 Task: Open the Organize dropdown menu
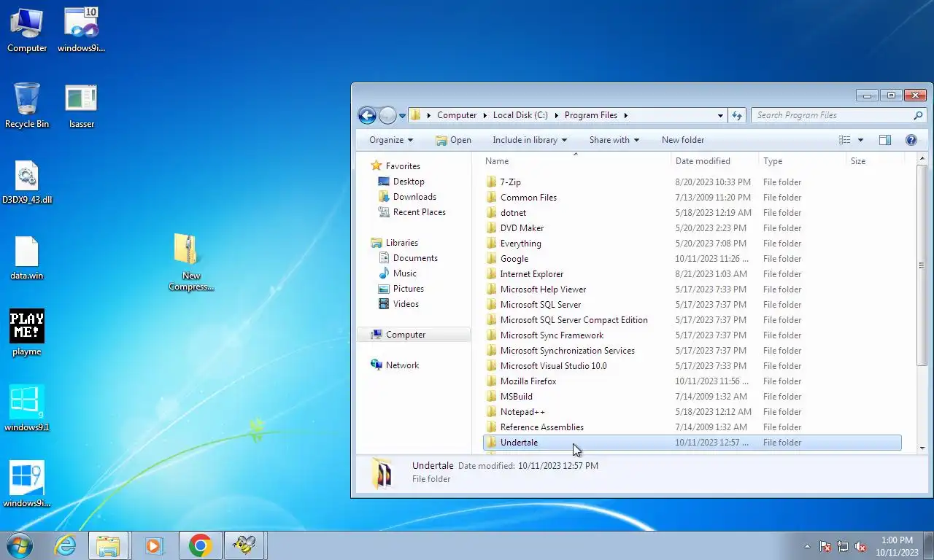coord(391,140)
